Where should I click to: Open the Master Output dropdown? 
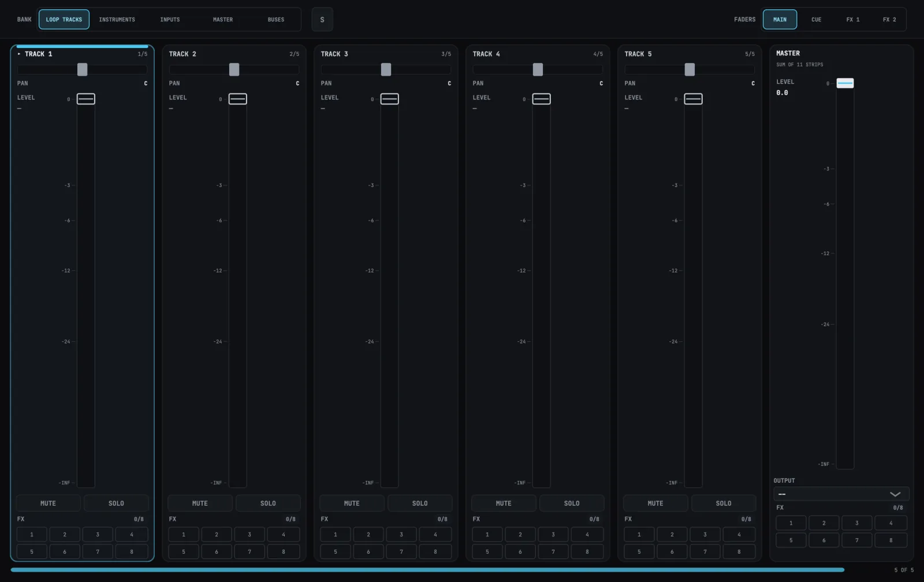(x=841, y=494)
